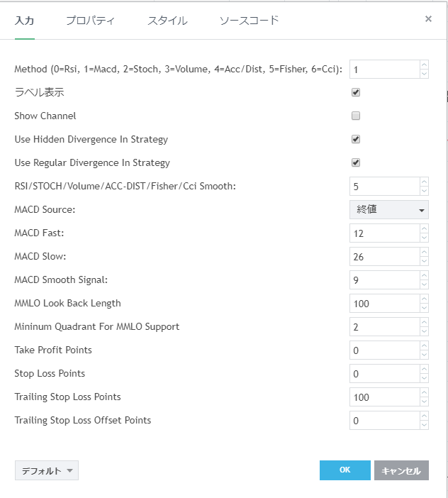The width and height of the screenshot is (448, 498).
Task: Decrease Take Profit Points down arrow
Action: point(424,354)
